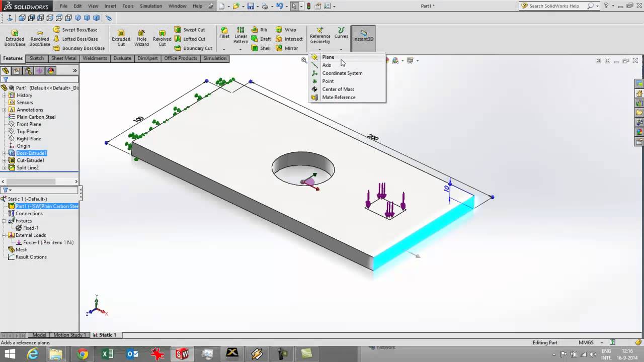Choose Swept Boss/Base
This screenshot has width=644, height=362.
(x=75, y=30)
